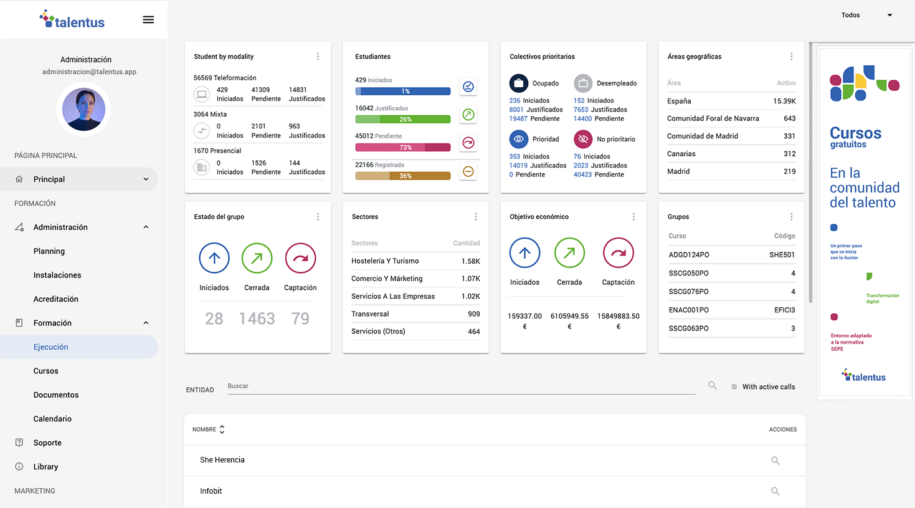
Task: Open the Todos dropdown at top right
Action: 866,15
